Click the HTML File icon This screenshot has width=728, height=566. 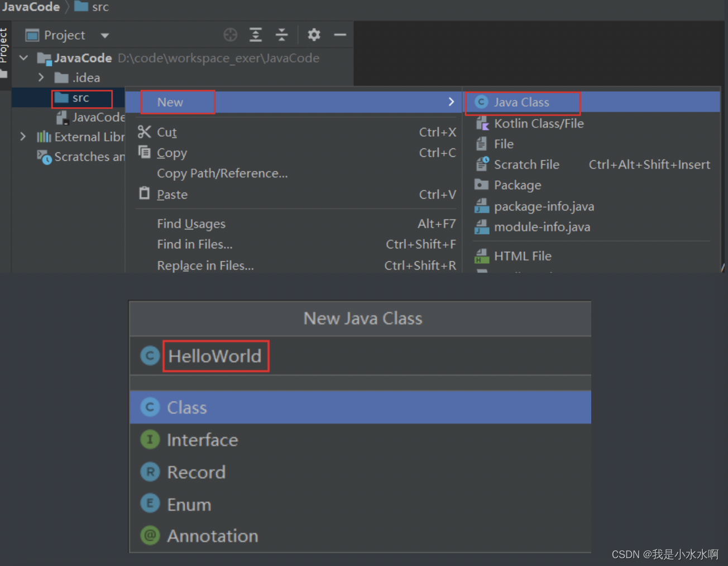(481, 256)
